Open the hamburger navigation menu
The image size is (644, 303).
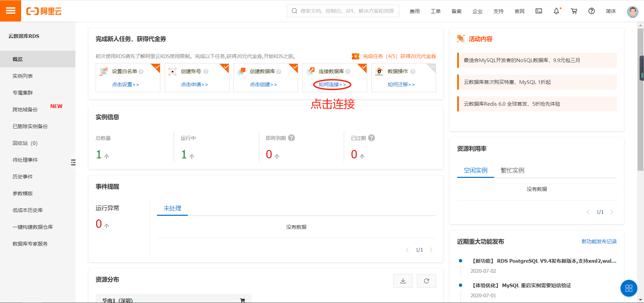point(10,10)
